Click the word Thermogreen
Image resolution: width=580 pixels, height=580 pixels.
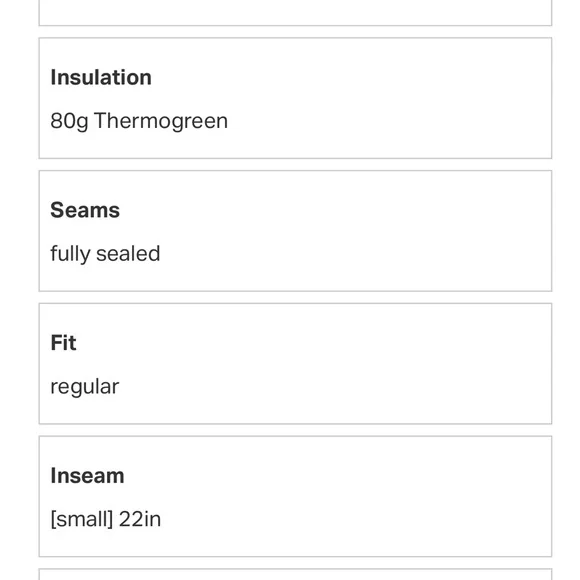[161, 121]
